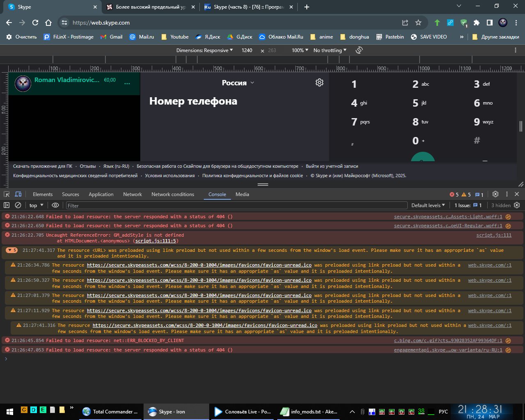Click the yellow warning count badge in DevTools

point(466,194)
